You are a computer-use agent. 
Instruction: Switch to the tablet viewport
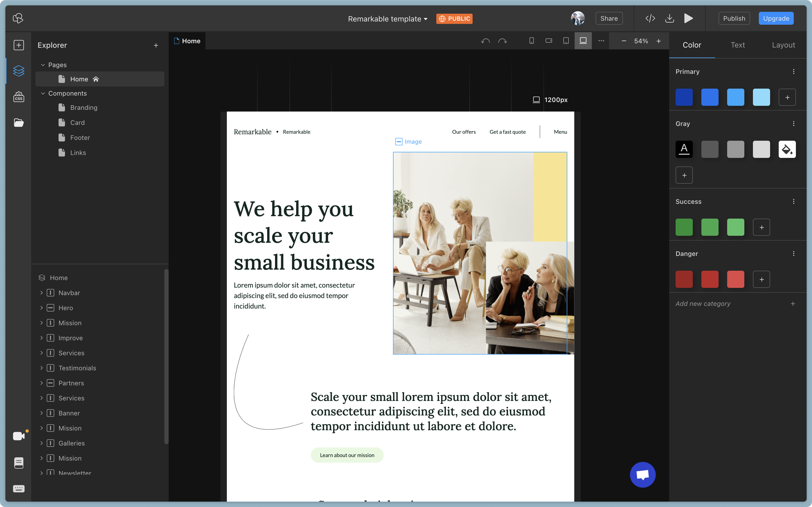[x=566, y=41]
